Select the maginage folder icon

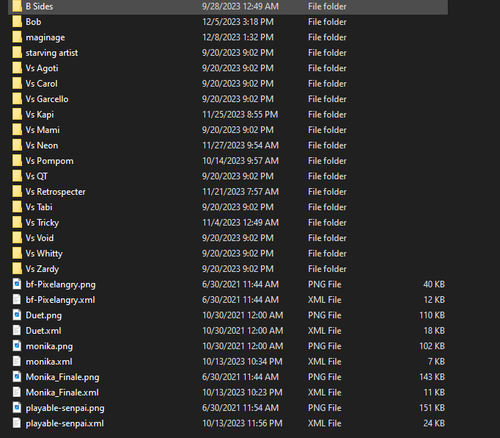pyautogui.click(x=17, y=37)
